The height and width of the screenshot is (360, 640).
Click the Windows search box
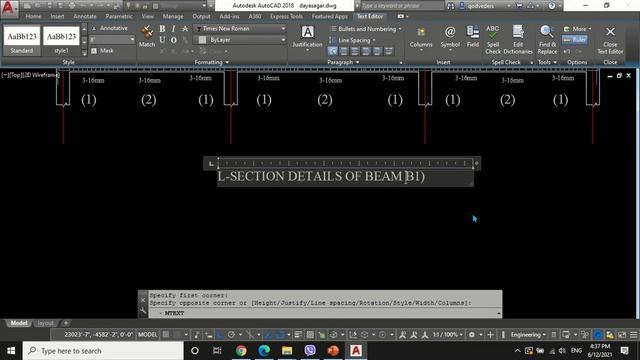tap(103, 351)
